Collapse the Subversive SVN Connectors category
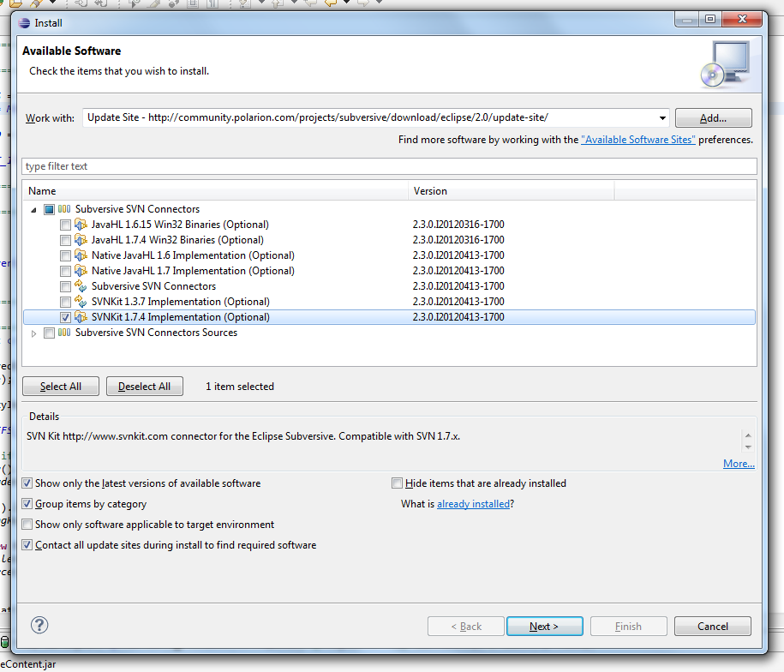 [33, 209]
